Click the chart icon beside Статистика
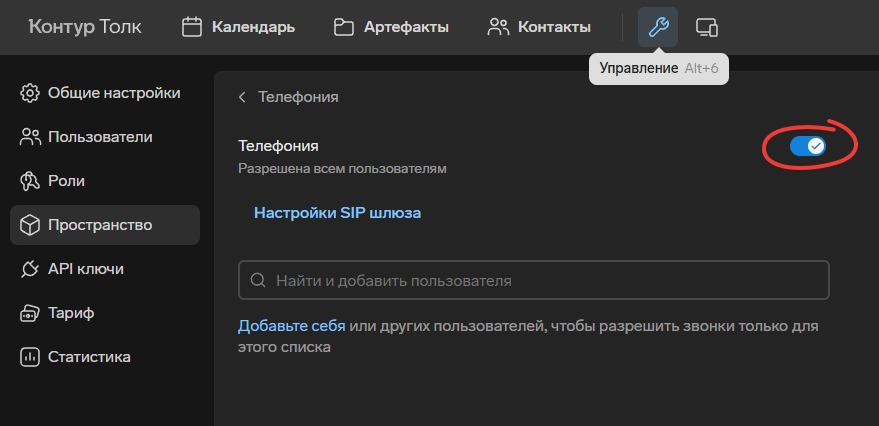 point(30,356)
